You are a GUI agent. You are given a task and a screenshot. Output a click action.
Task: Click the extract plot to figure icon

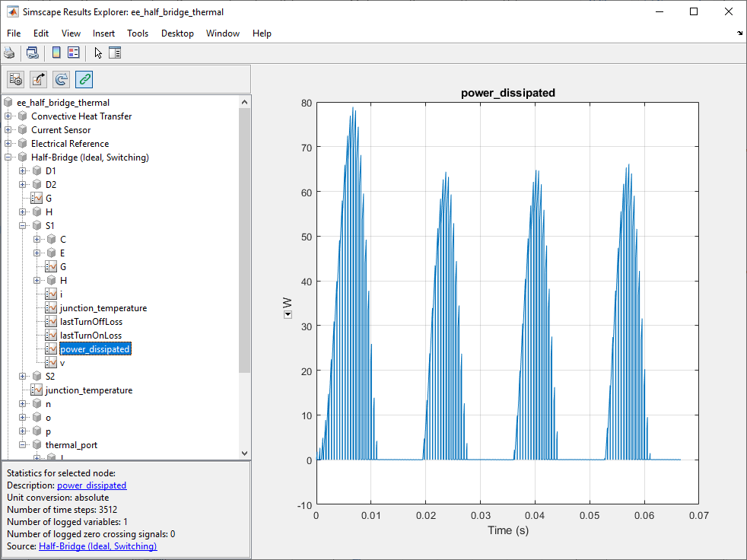[x=39, y=79]
